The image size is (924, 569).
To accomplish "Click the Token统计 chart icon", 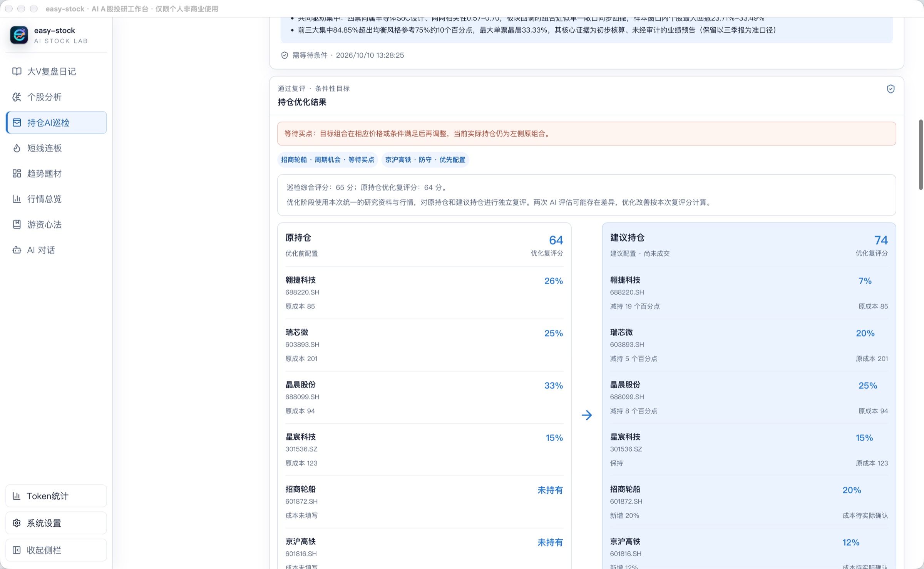I will pos(17,496).
